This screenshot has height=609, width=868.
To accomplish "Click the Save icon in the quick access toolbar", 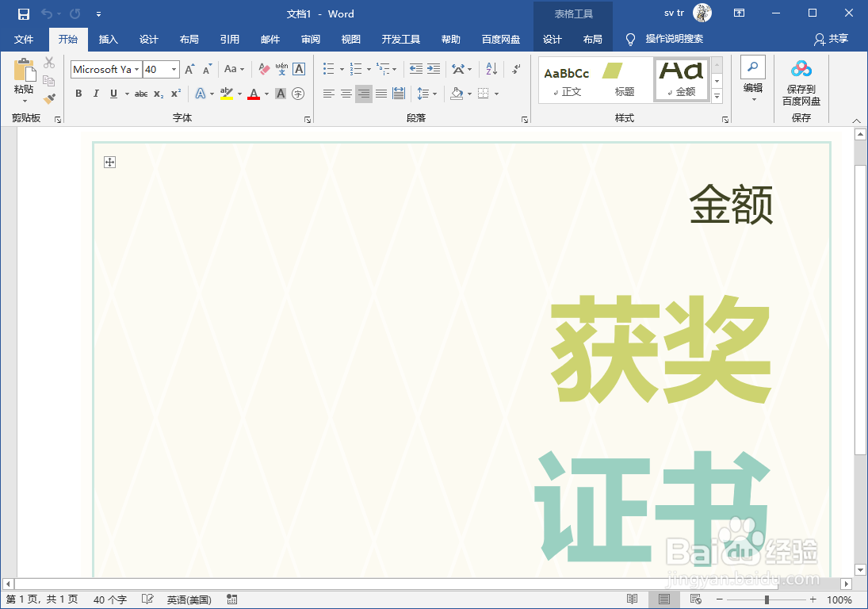I will coord(23,13).
